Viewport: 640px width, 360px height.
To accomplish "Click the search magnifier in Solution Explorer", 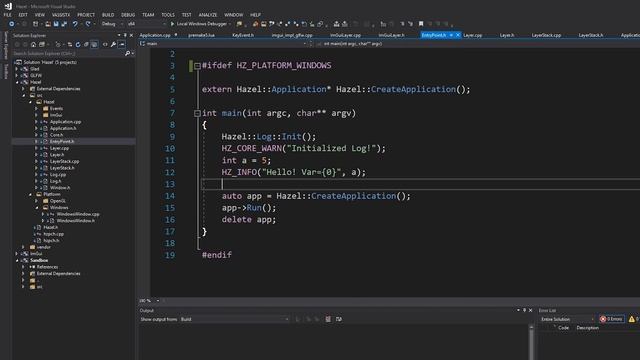I will click(x=127, y=53).
